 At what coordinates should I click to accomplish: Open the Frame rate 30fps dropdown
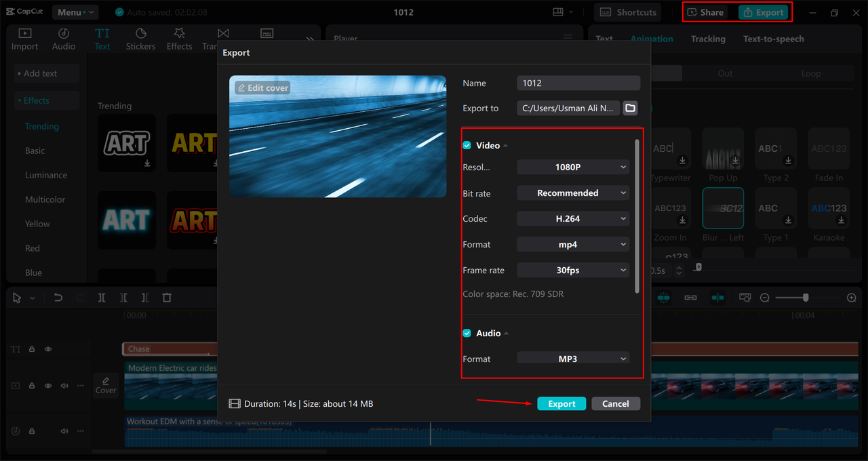pos(573,270)
